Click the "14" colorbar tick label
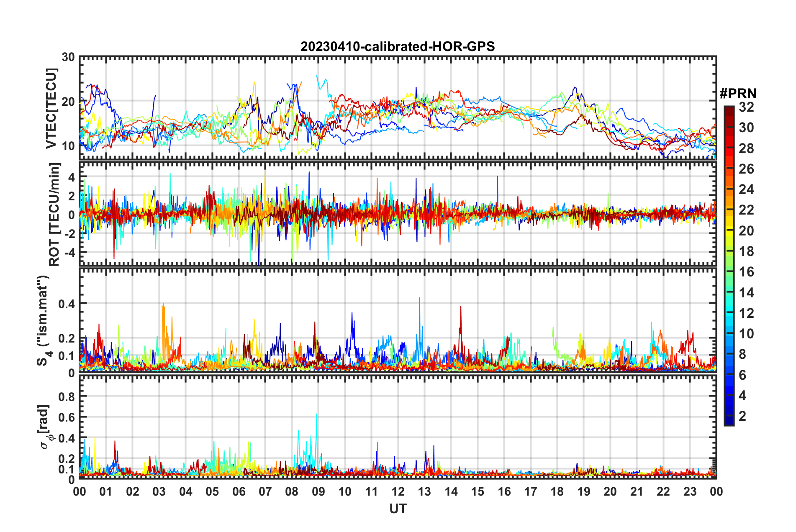Screen dimensions: 796x532 pos(747,293)
